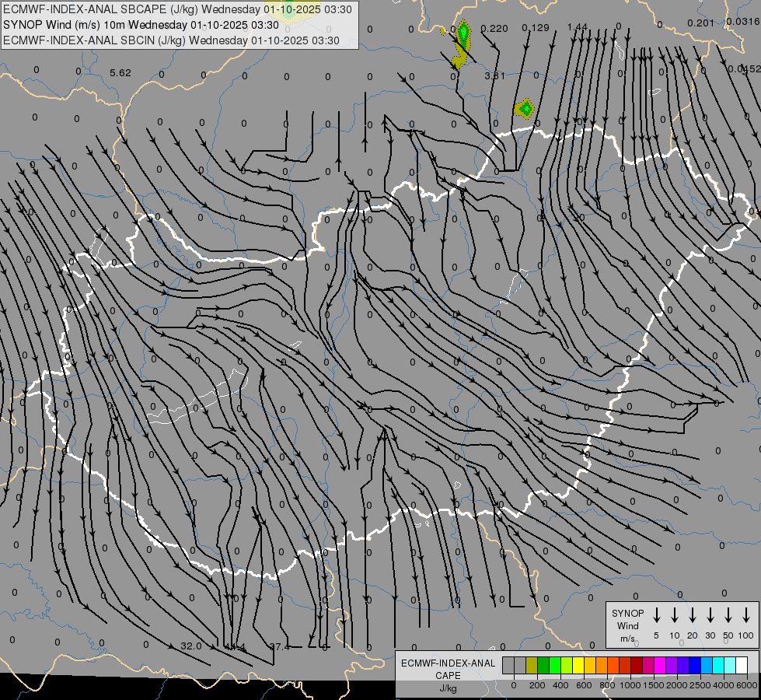Screen dimensions: 761x700
Task: Click the small green CAPE diamond below 3.81
Action: tap(525, 108)
